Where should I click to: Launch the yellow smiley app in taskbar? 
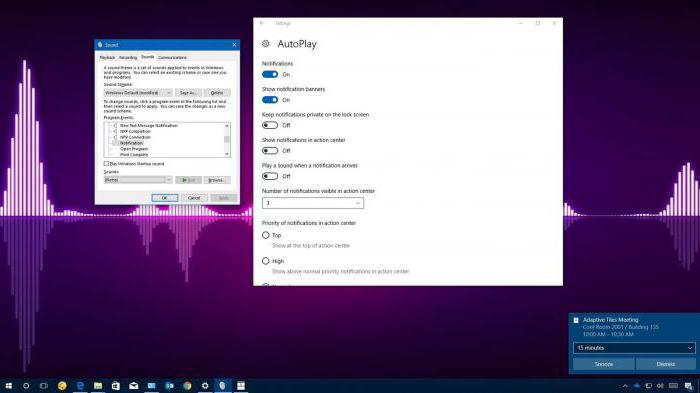(62, 385)
